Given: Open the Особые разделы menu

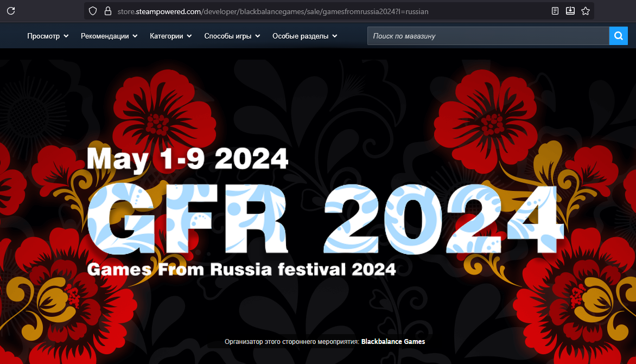Looking at the screenshot, I should [x=304, y=36].
